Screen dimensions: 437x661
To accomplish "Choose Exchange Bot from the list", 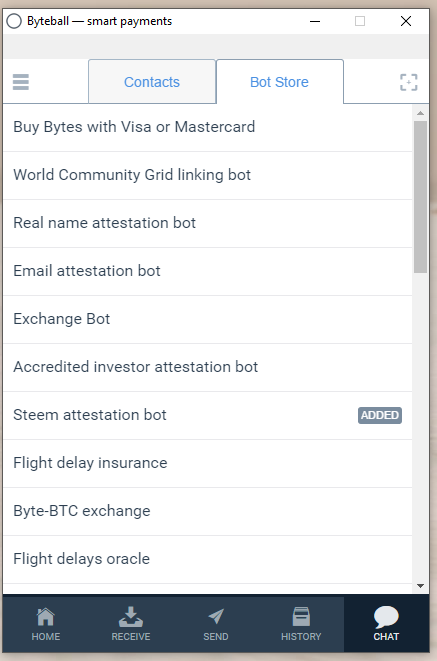I will [x=207, y=320].
